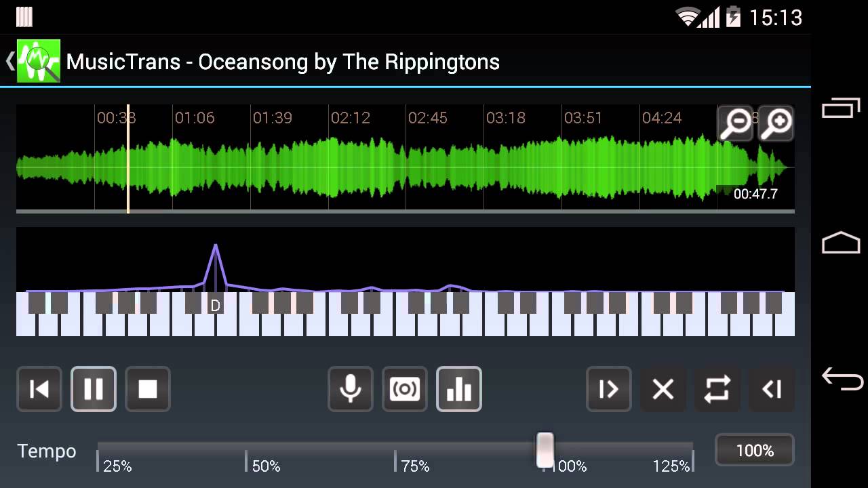This screenshot has width=868, height=488.
Task: Click the 00:47.7 elapsed time readout
Action: click(755, 194)
